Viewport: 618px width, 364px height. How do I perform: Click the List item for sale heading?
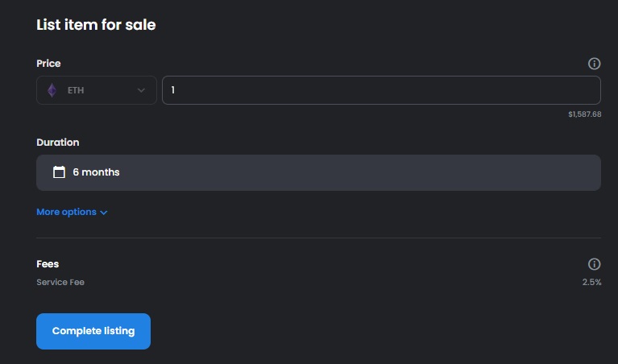coord(96,25)
